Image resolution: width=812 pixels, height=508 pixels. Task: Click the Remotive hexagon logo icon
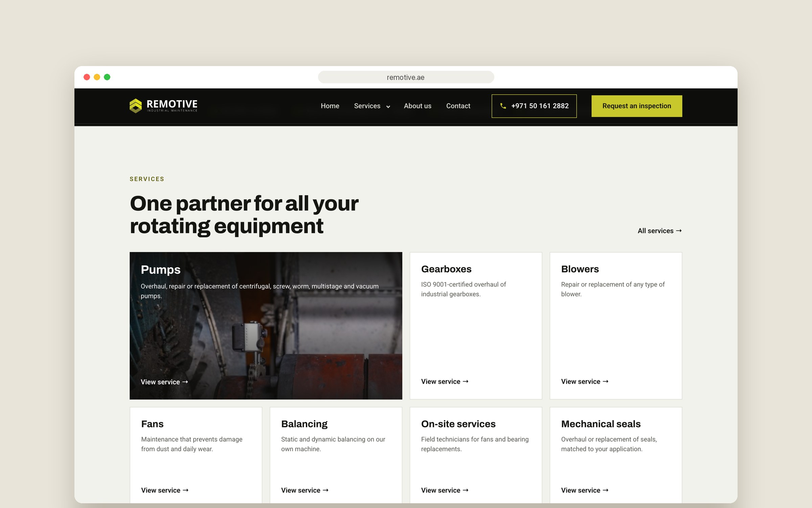coord(136,106)
